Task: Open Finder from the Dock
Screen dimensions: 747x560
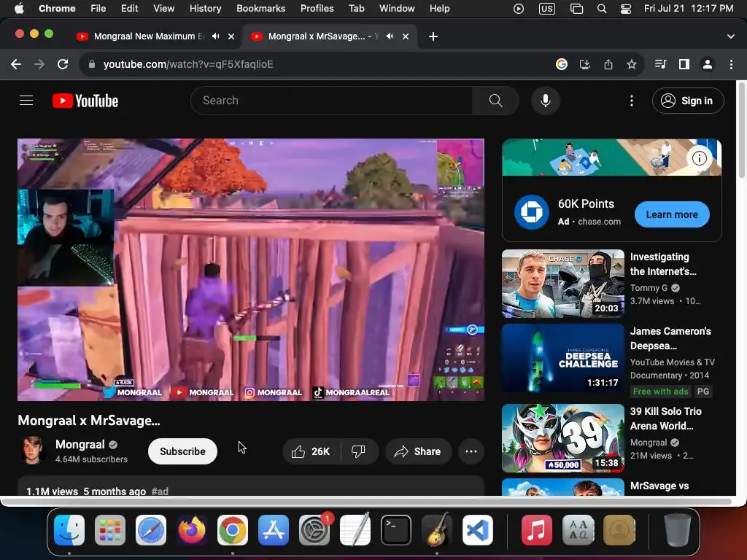Action: click(x=69, y=530)
